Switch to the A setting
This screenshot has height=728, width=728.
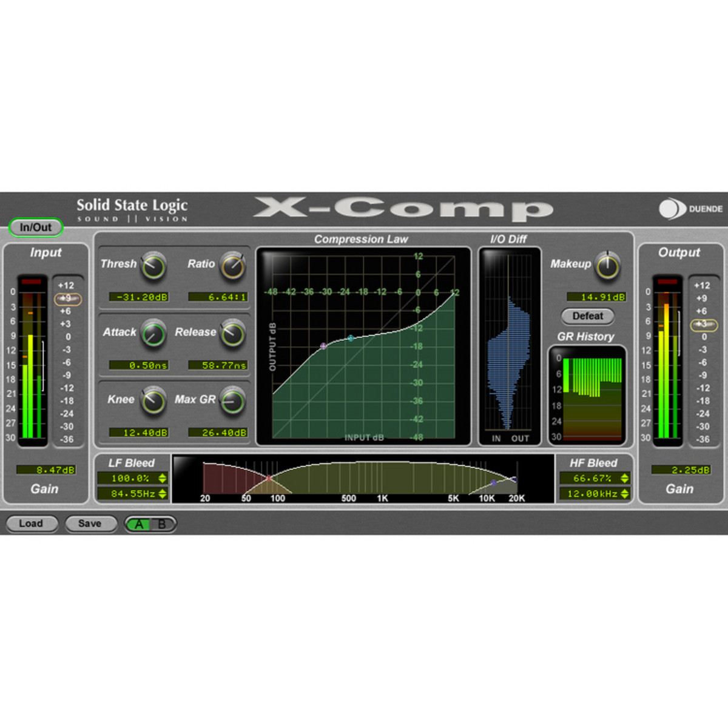pyautogui.click(x=139, y=524)
